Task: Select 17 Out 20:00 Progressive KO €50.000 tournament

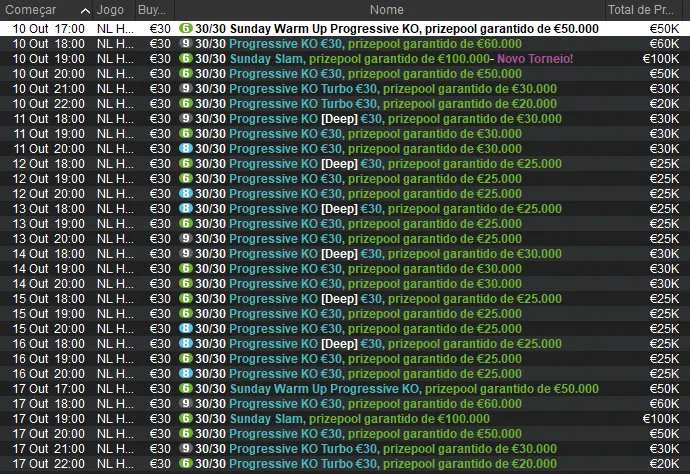Action: (x=345, y=434)
